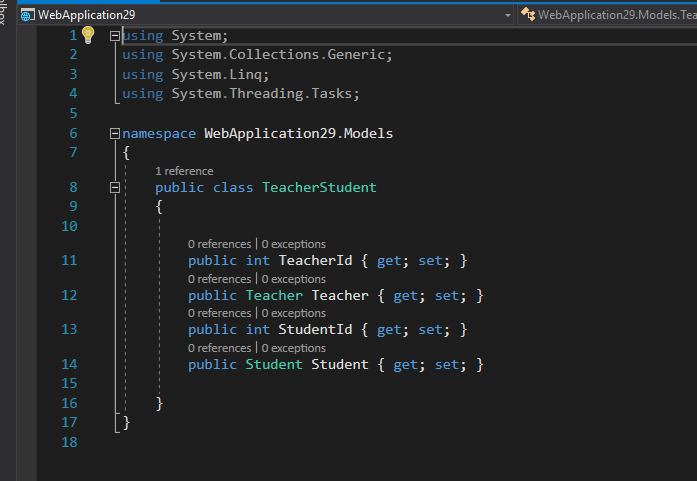
Task: Click the class icon beside WebApplication29.Models.Tea
Action: 528,14
